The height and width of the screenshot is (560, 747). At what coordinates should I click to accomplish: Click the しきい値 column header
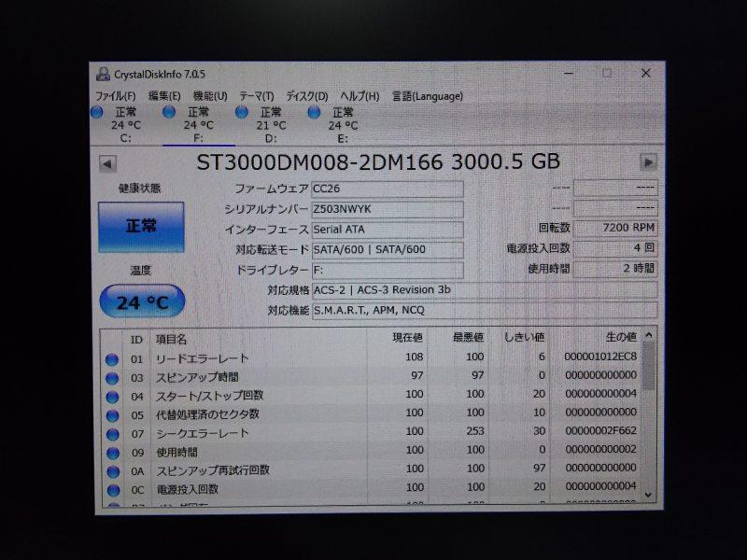(x=519, y=338)
